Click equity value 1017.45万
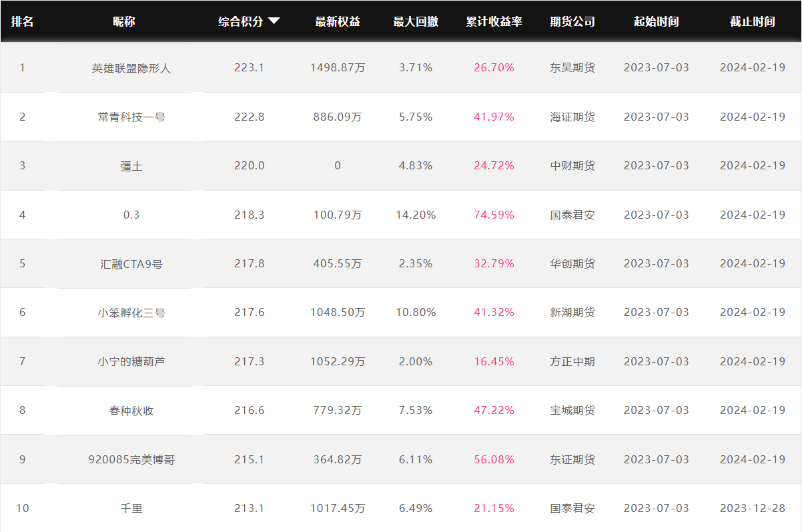The image size is (802, 532). pyautogui.click(x=338, y=508)
